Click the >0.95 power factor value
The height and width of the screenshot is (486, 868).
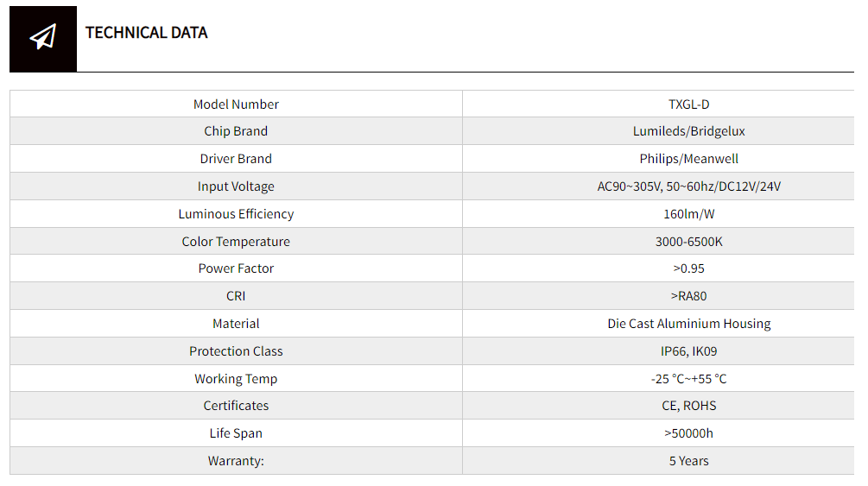[x=688, y=268]
